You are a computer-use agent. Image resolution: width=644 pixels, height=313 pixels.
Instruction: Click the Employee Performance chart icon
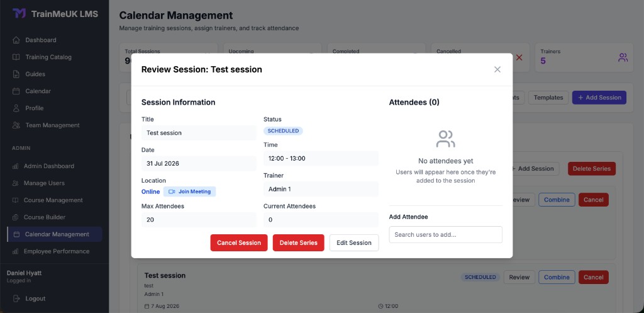[15, 251]
